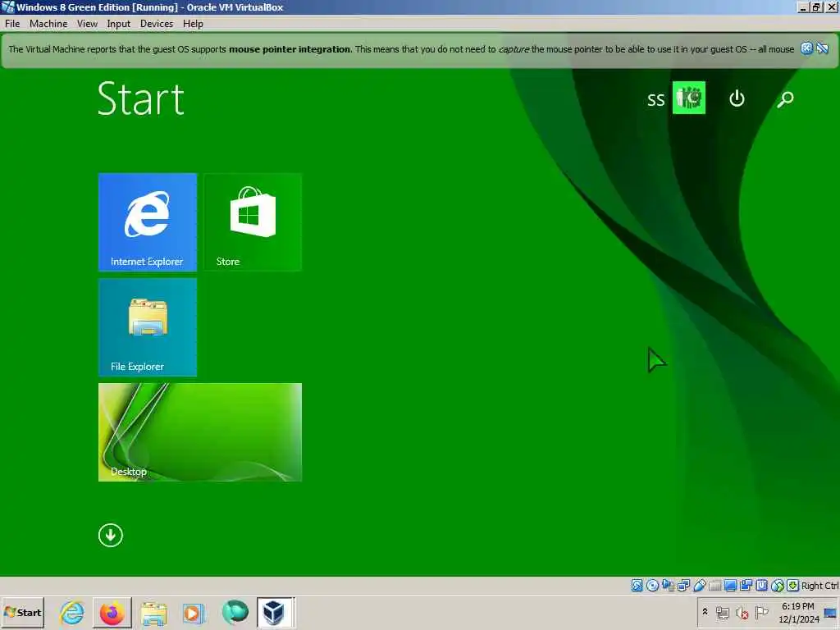Click the USB devices indicator icon
This screenshot has width=840, height=630.
tap(700, 586)
